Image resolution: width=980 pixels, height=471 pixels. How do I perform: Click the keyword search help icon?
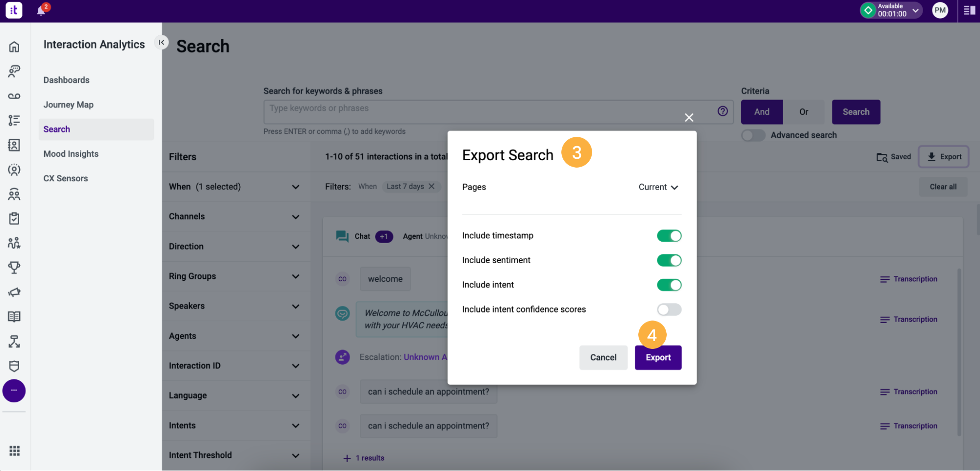click(x=723, y=111)
